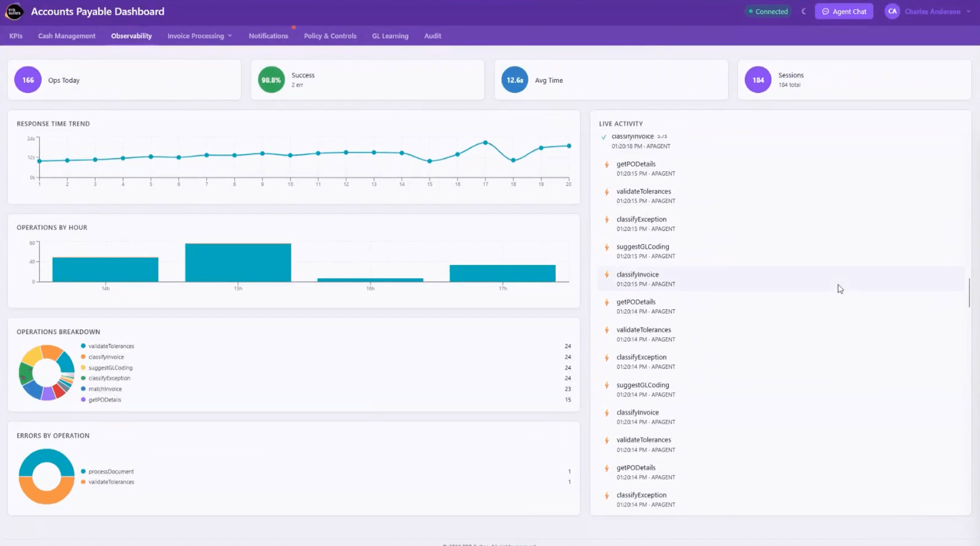This screenshot has width=980, height=546.
Task: Click lightning icon for last classifyException entry
Action: tap(607, 496)
